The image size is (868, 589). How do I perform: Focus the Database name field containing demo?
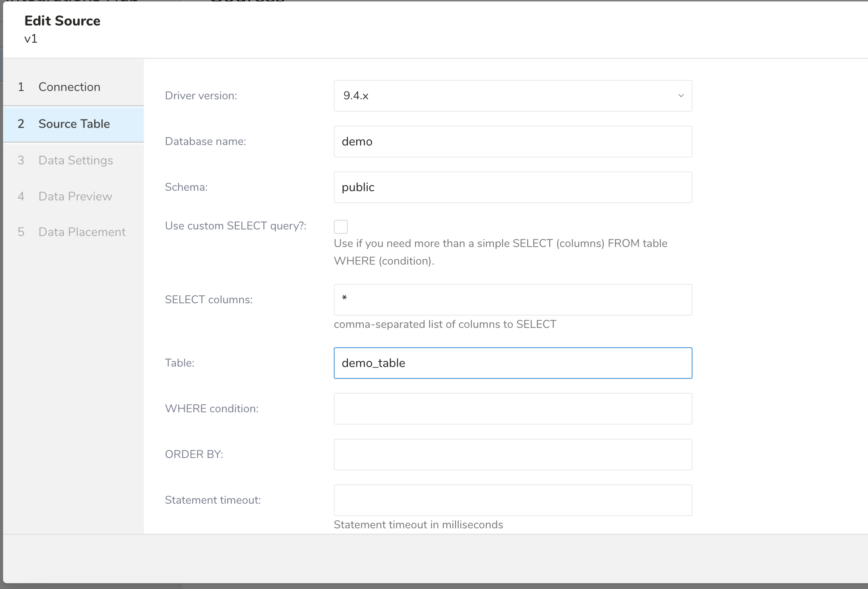pyautogui.click(x=513, y=142)
